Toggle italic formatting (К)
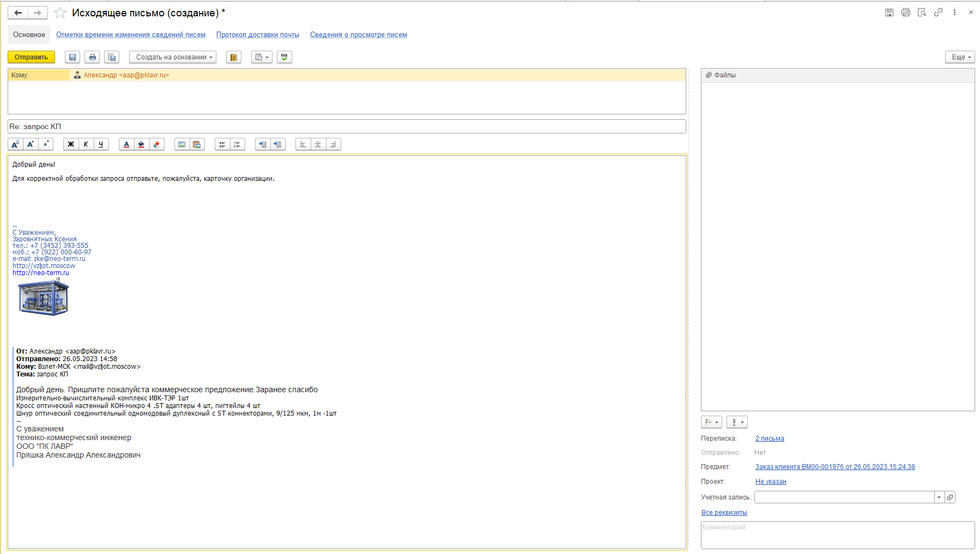The height and width of the screenshot is (554, 980). pos(86,144)
